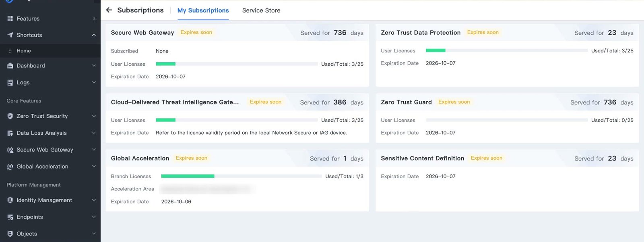Viewport: 644px width, 242px height.
Task: Click Secure Web Gateway card title
Action: (x=142, y=33)
